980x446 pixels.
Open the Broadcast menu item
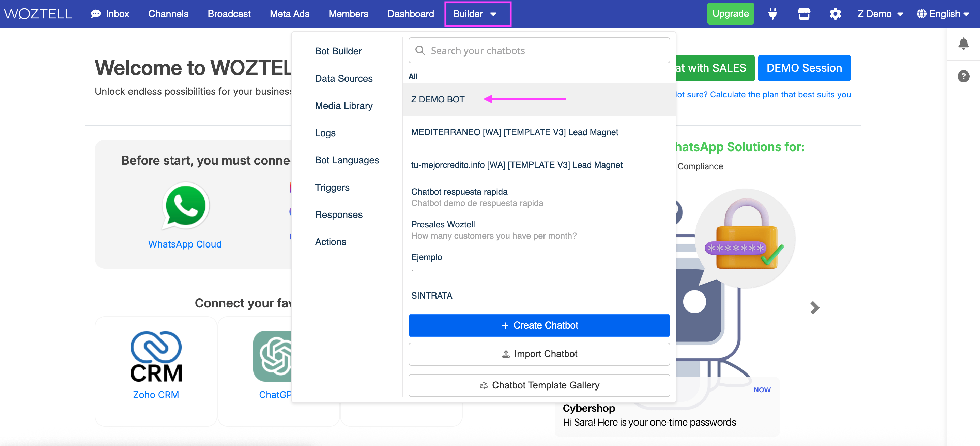(229, 14)
